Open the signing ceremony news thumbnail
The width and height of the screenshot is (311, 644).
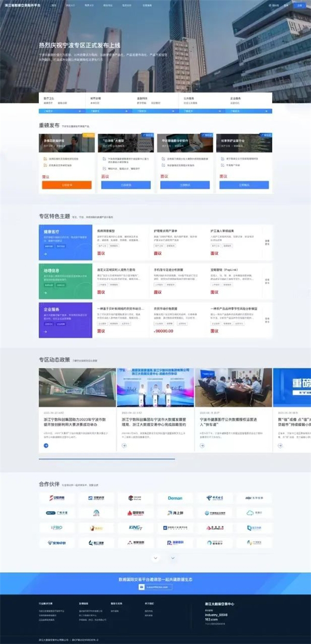click(x=155, y=387)
